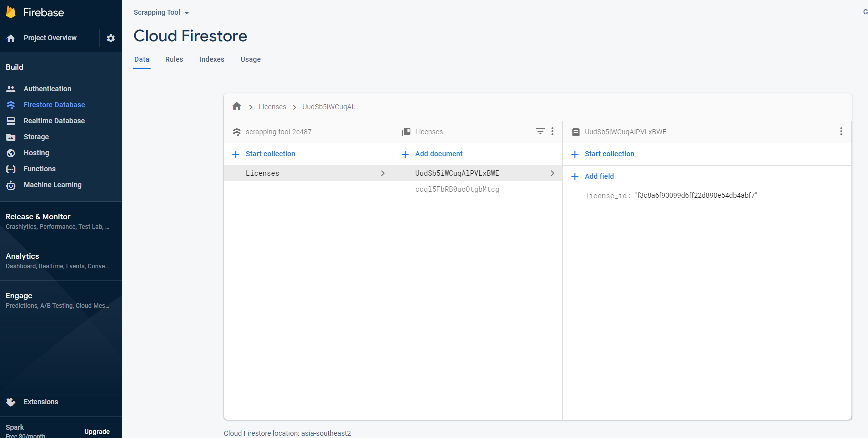Open Extensions in the sidebar
868x438 pixels.
coord(41,402)
